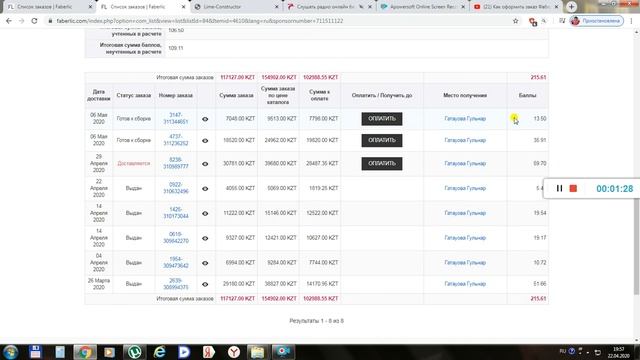Screen dimensions: 640x360
Task: Switch to Apowersoft Online Screen Recorder tab
Action: pos(422,7)
